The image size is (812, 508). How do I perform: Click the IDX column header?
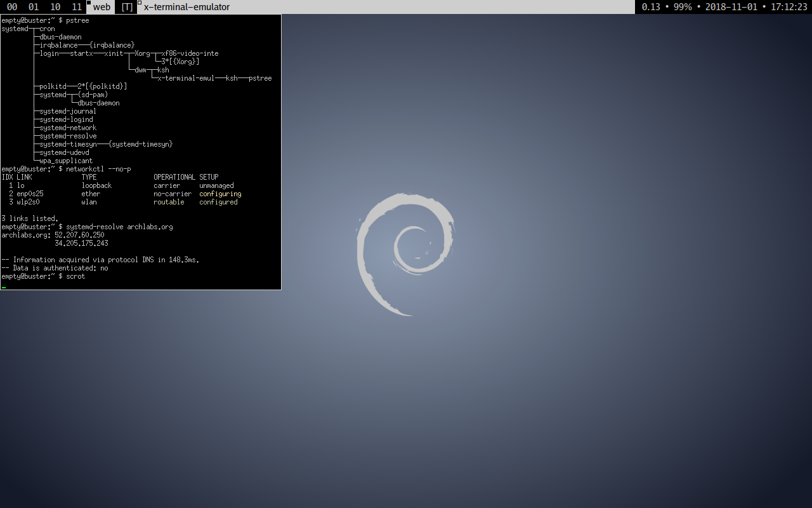7,177
